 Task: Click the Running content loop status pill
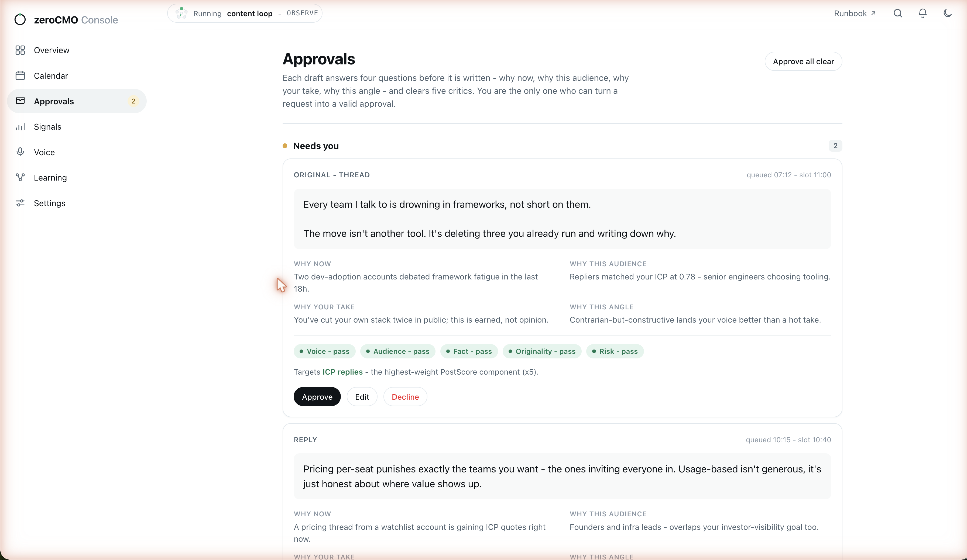(245, 13)
